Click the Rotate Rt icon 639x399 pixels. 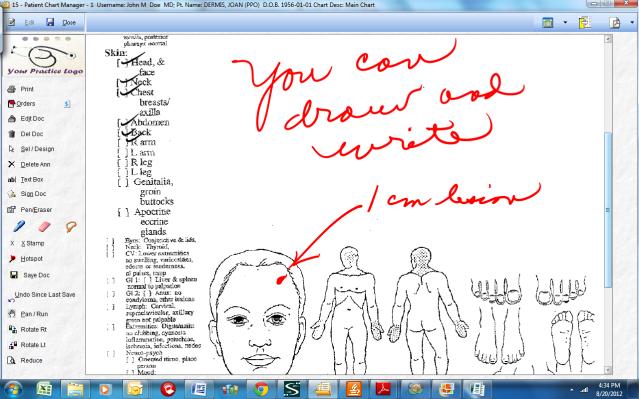coord(12,329)
